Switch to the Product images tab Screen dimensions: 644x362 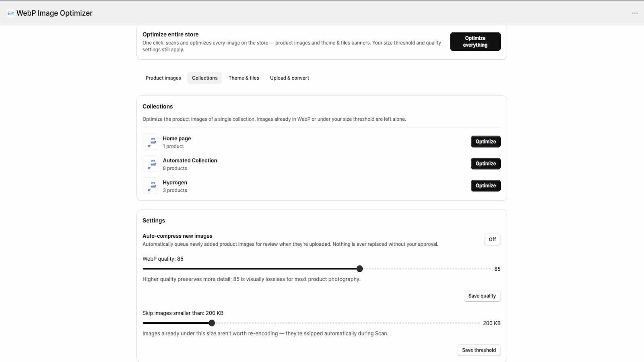click(x=163, y=78)
